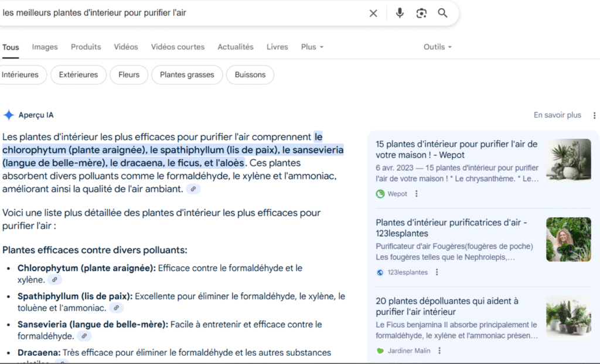Open source link icon after Spathiphyllum bullet
Image resolution: width=600 pixels, height=364 pixels.
(x=117, y=308)
